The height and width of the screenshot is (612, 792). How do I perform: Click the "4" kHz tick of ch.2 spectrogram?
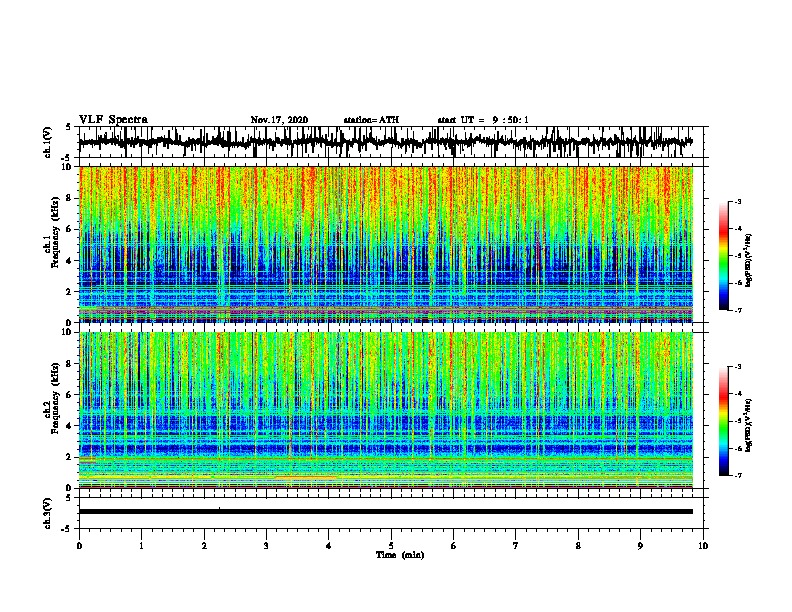click(x=69, y=426)
